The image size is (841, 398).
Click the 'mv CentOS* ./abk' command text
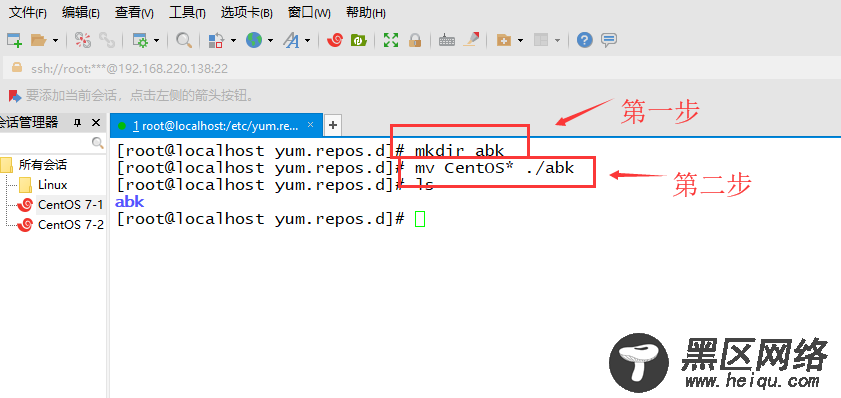494,168
